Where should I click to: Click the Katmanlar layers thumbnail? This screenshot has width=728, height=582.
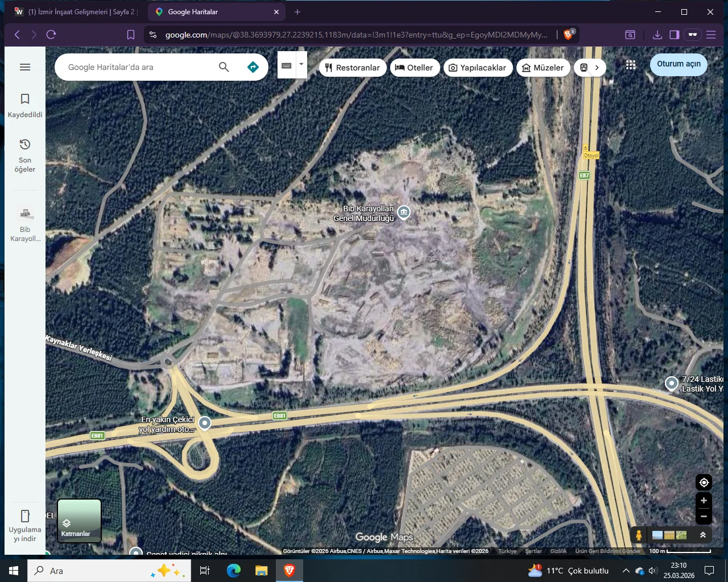click(x=79, y=521)
